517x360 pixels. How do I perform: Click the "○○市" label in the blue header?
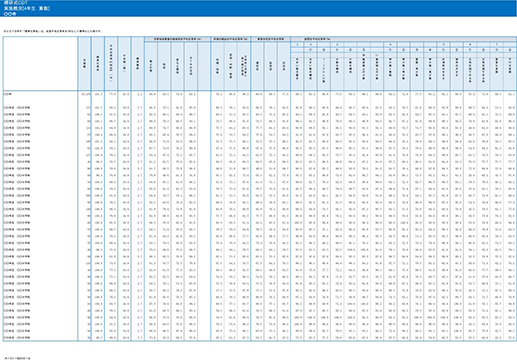coord(10,14)
